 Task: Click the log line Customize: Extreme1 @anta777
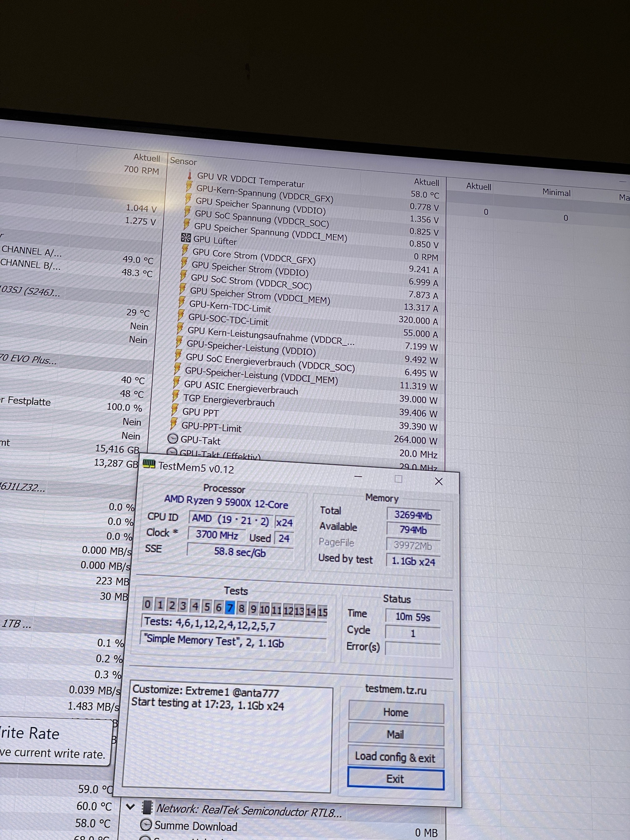[x=205, y=691]
